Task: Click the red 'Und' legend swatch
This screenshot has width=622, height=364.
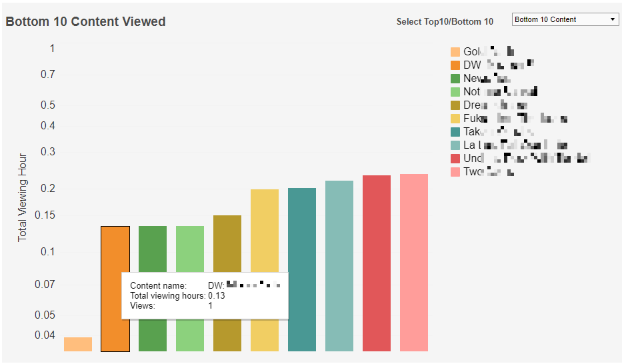Action: click(x=455, y=159)
